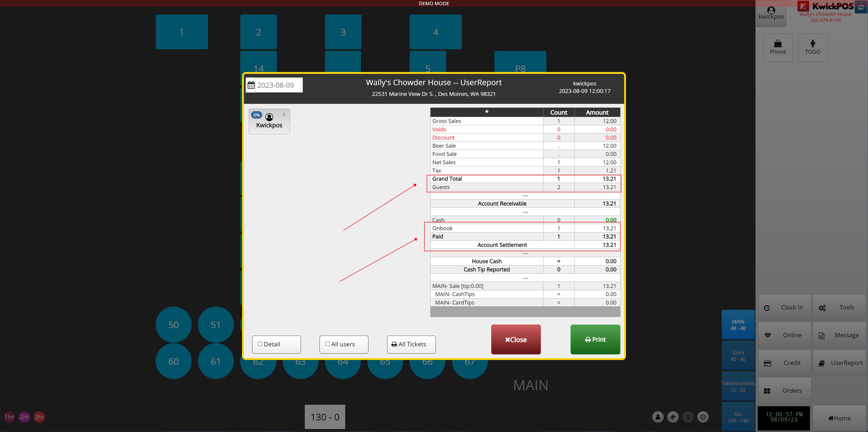Click the KwickPOS sync refresh icon
This screenshot has width=868, height=432.
pyautogui.click(x=860, y=7)
